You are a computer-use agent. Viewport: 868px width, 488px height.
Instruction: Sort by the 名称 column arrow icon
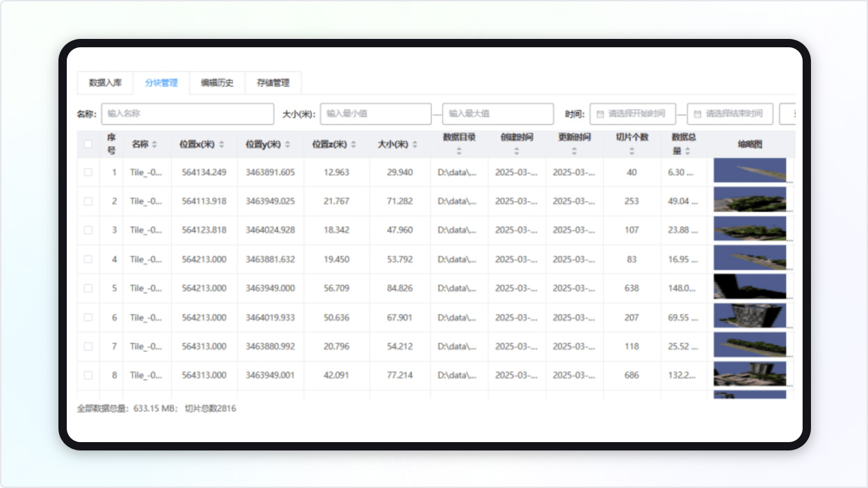[154, 145]
